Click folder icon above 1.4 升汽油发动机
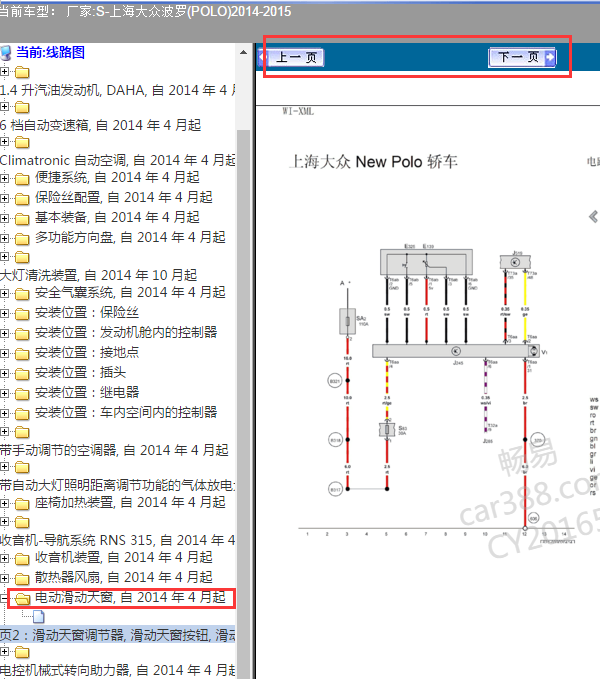The height and width of the screenshot is (679, 600). pos(22,71)
